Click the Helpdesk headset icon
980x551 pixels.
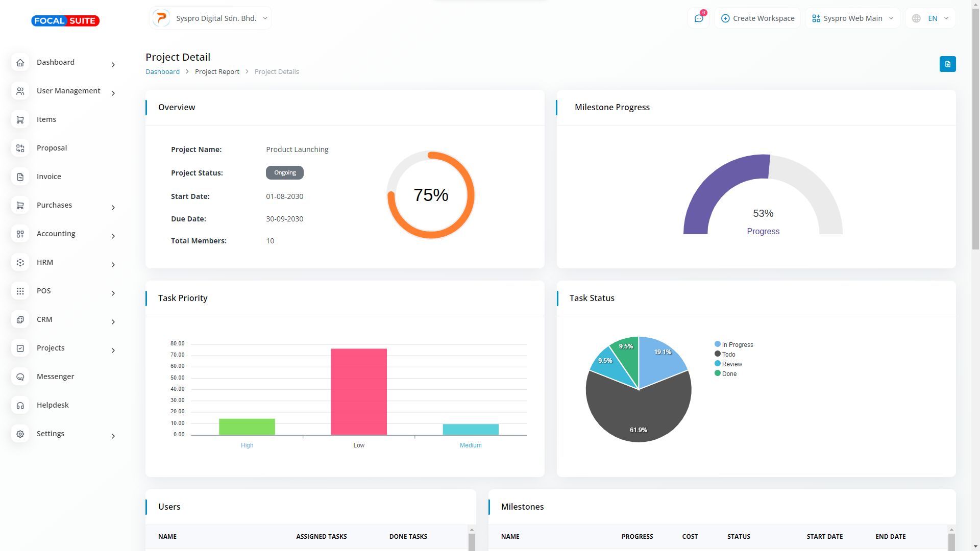[x=20, y=405]
